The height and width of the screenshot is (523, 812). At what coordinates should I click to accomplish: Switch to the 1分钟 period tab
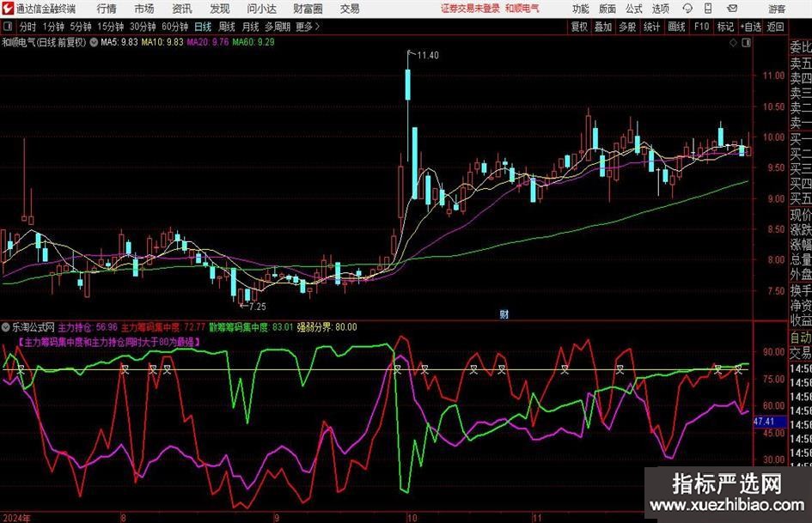point(53,27)
